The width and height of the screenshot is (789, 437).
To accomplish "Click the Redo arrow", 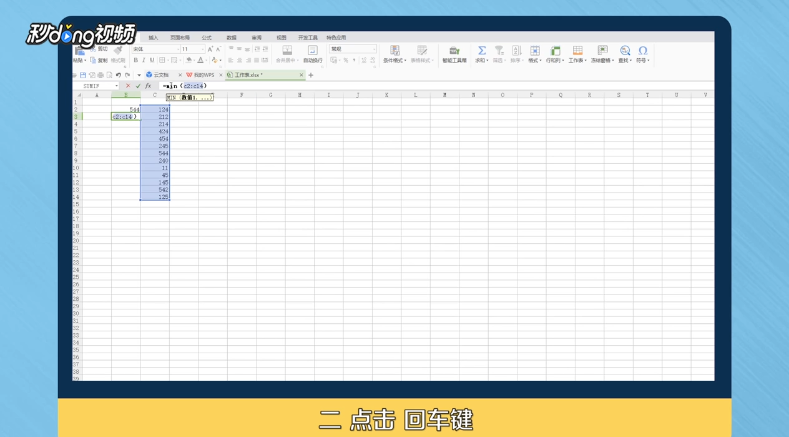I will [127, 75].
